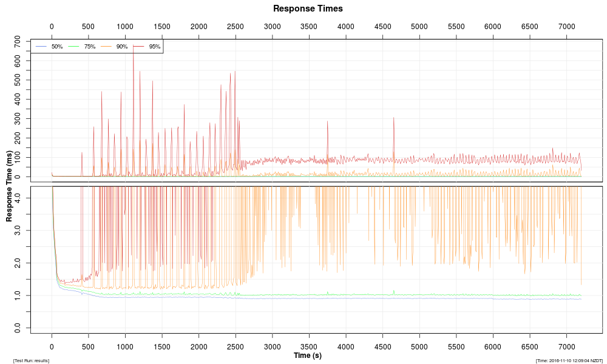Click the "Time (s)" x-axis label

pos(308,356)
